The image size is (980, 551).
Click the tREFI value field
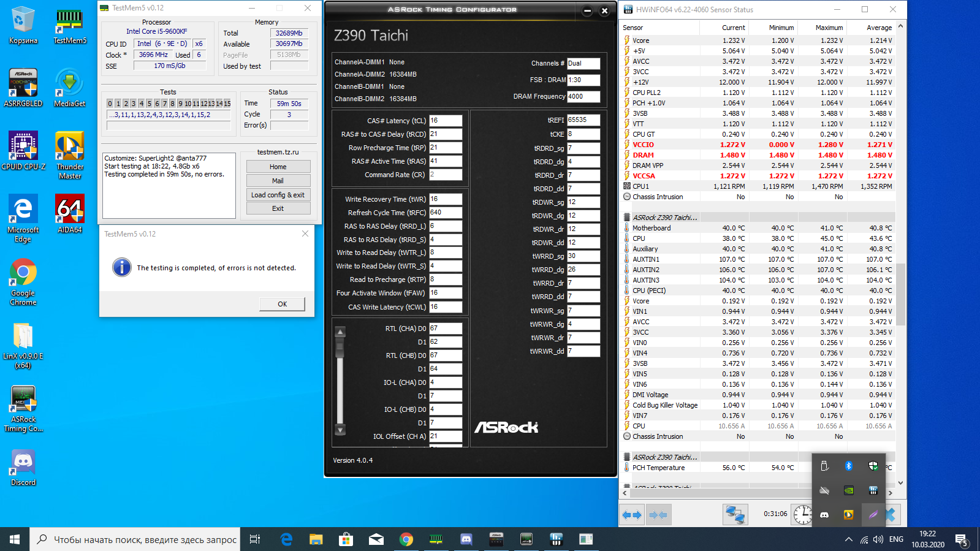(x=583, y=120)
